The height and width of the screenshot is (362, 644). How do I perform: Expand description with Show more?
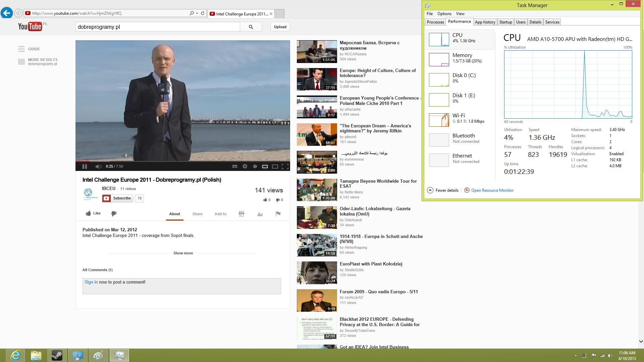click(x=183, y=253)
